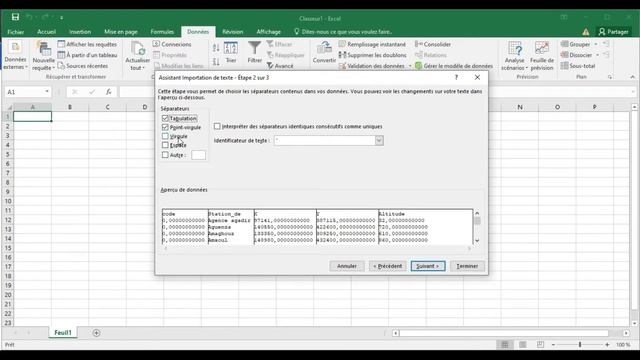
Task: Open Connexions in ribbon
Action: point(172,44)
